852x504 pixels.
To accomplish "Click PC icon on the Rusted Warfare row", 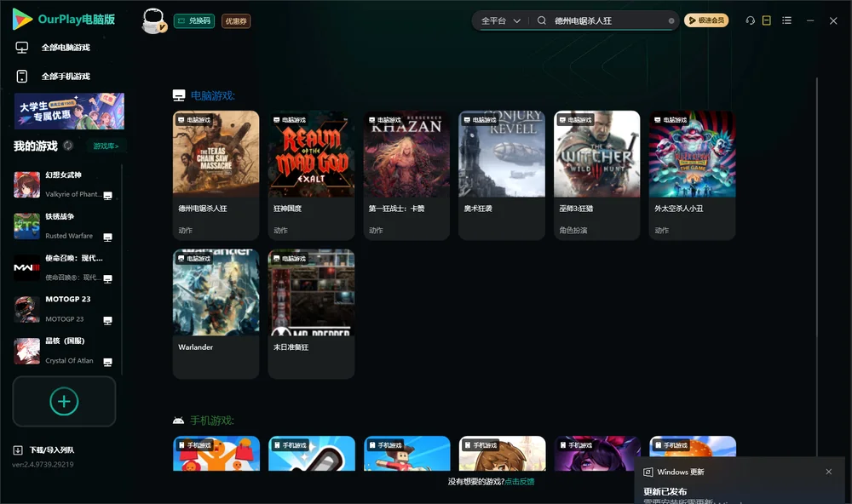I will click(x=107, y=238).
